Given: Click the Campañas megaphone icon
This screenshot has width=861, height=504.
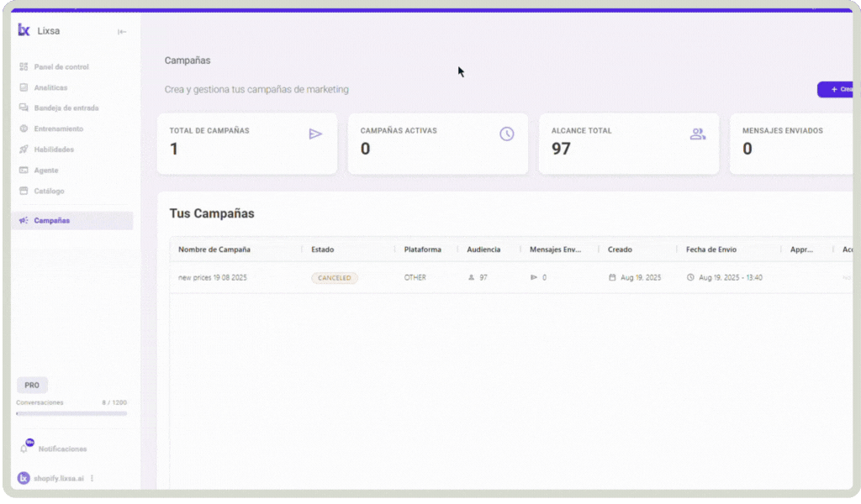Looking at the screenshot, I should (x=24, y=220).
